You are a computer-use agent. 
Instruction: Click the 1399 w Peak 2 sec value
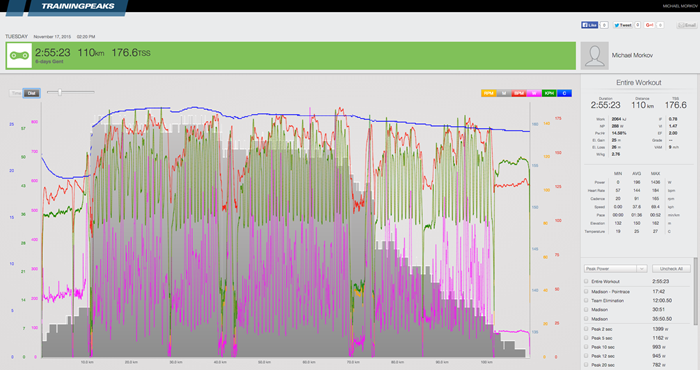[x=660, y=329]
